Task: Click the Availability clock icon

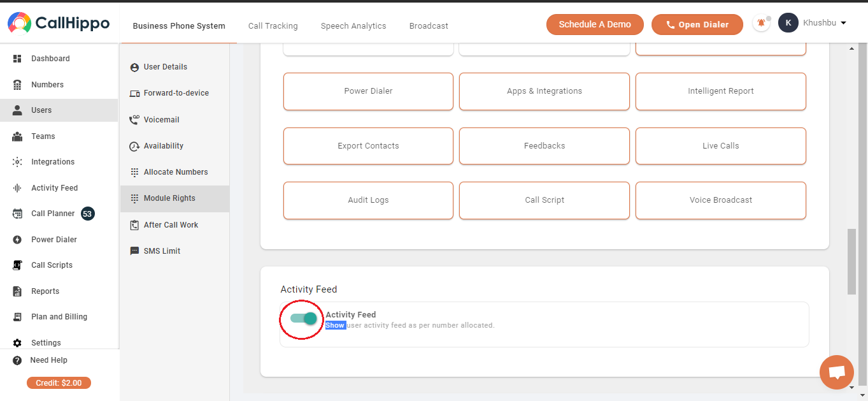Action: pos(134,146)
